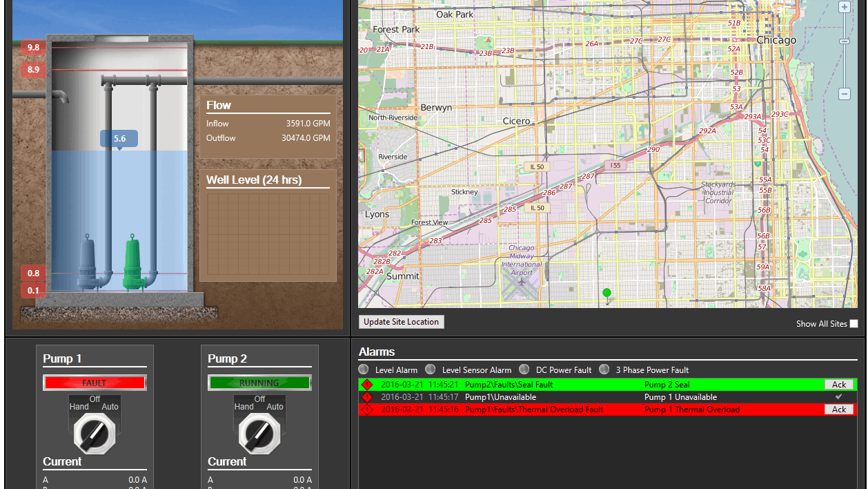Click the green site marker on the map
868x489 pixels.
[x=606, y=292]
